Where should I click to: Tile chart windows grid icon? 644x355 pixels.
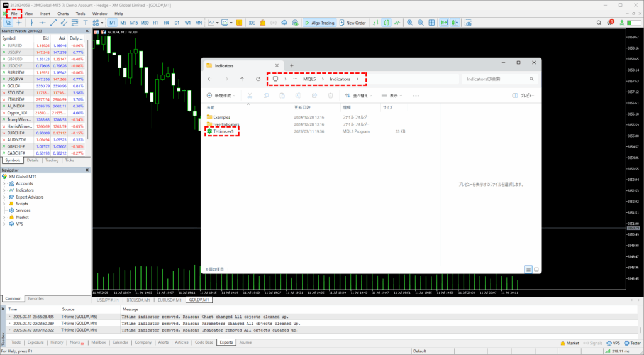[431, 23]
